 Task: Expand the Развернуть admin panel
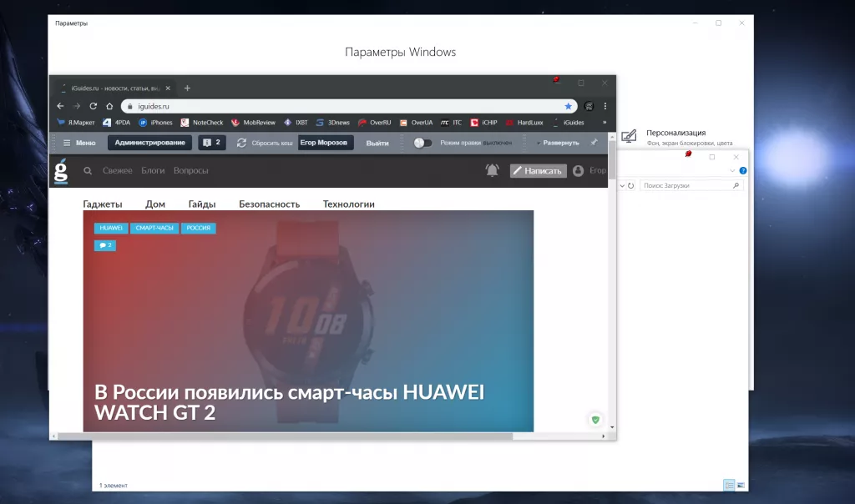pyautogui.click(x=557, y=143)
